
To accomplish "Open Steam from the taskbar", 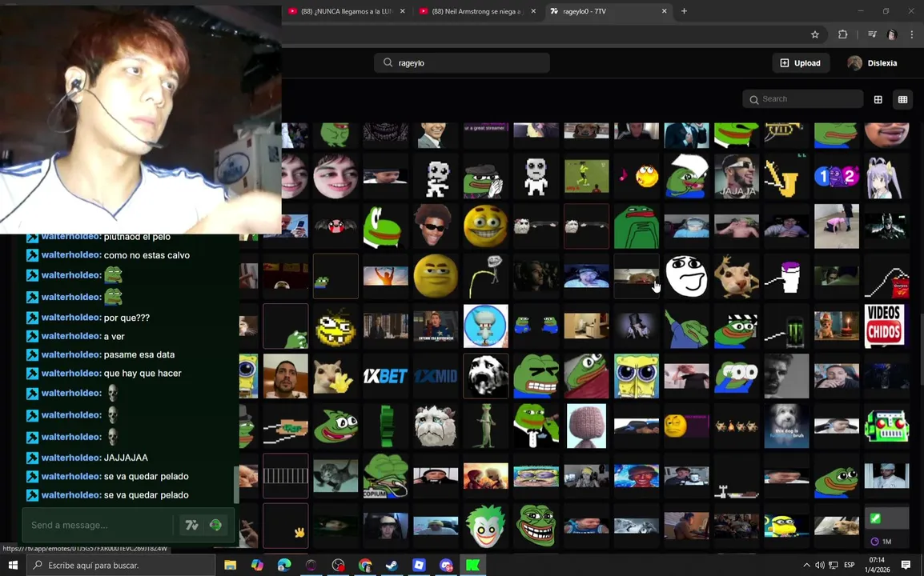I will [392, 566].
